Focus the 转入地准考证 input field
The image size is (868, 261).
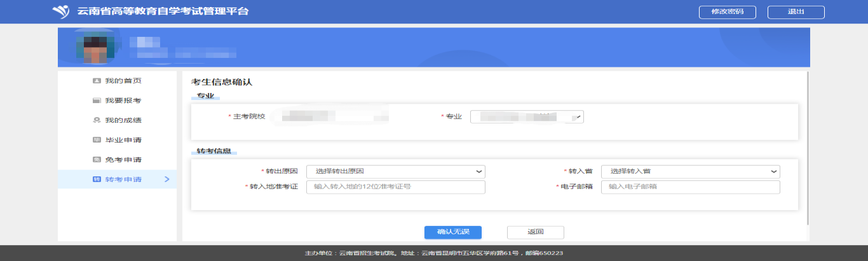coord(395,187)
